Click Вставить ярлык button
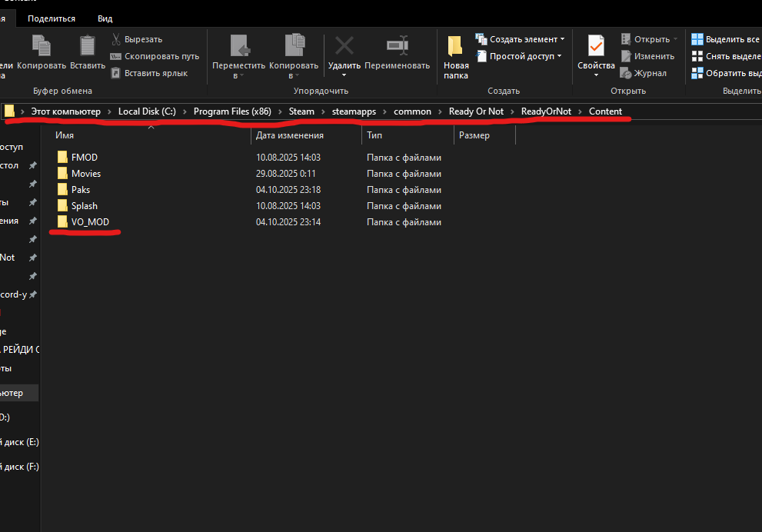The image size is (762, 532). click(x=149, y=73)
